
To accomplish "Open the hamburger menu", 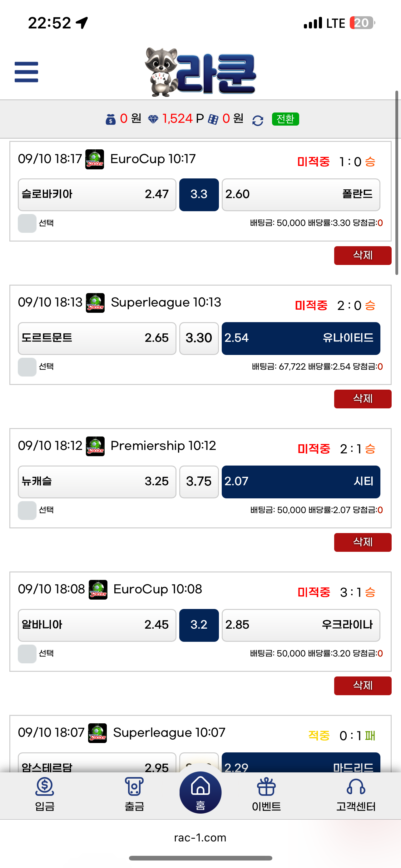I will [x=26, y=72].
